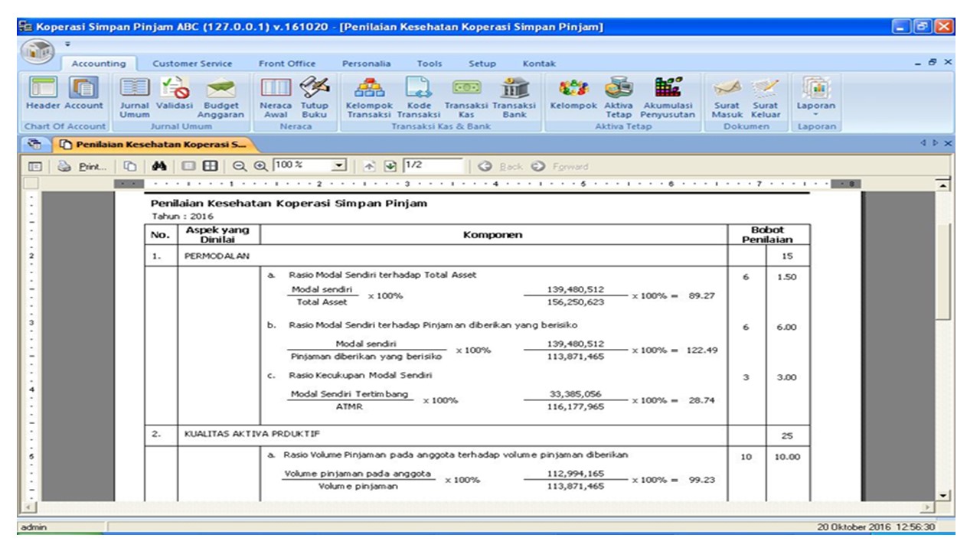Image resolution: width=980 pixels, height=551 pixels.
Task: Open the Kontak ribbon tab
Action: [x=539, y=64]
